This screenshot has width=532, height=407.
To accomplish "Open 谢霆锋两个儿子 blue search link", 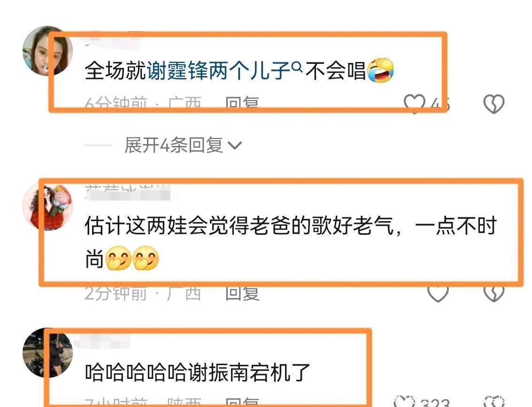I will tap(219, 70).
